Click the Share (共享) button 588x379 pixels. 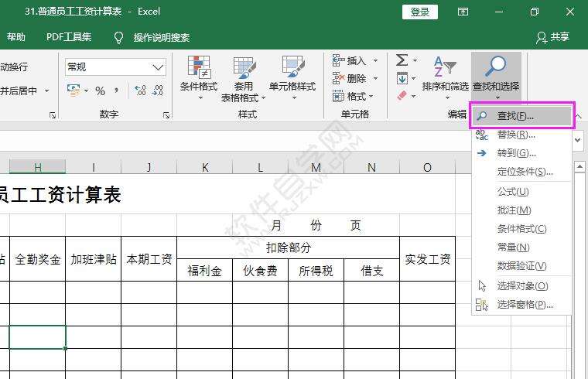pyautogui.click(x=552, y=37)
